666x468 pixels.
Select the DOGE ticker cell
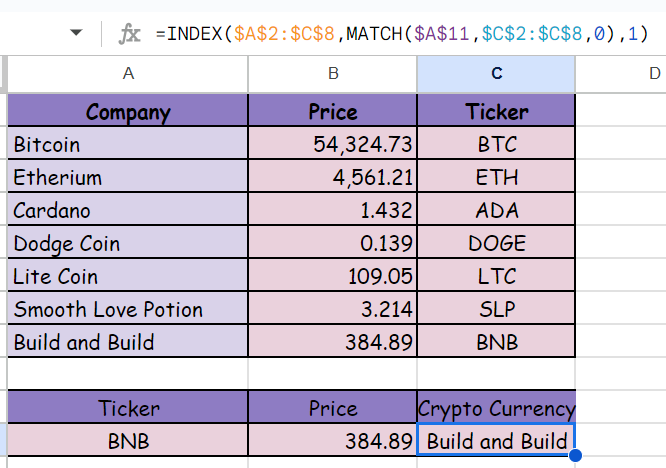(x=497, y=244)
